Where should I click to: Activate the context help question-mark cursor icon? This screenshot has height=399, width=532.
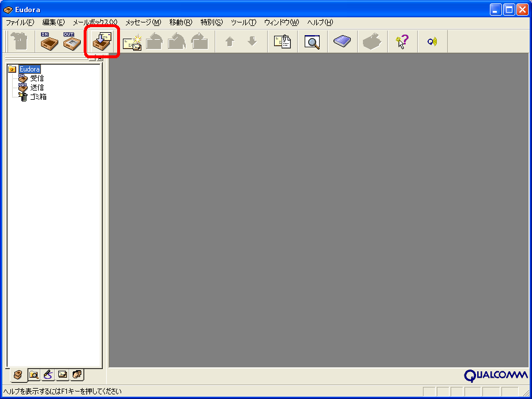(x=402, y=42)
